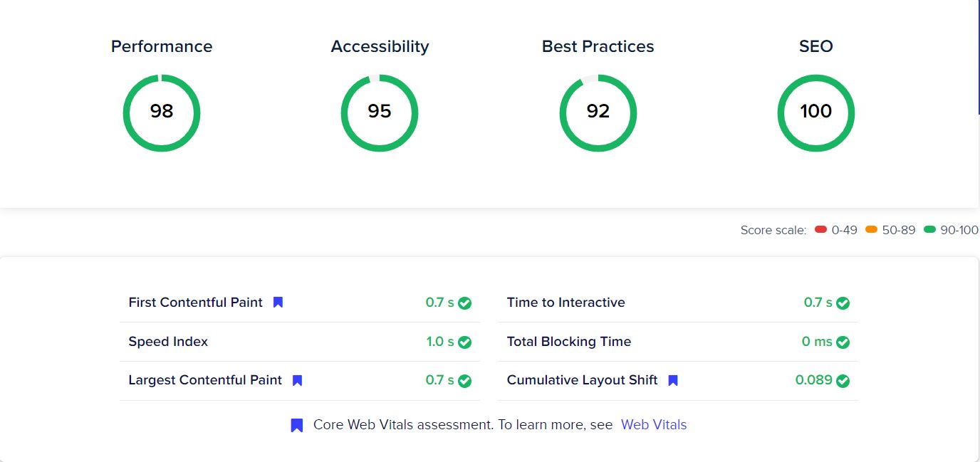
Task: Click the bookmark icon beside Cumulative Layout Shift
Action: tap(672, 380)
